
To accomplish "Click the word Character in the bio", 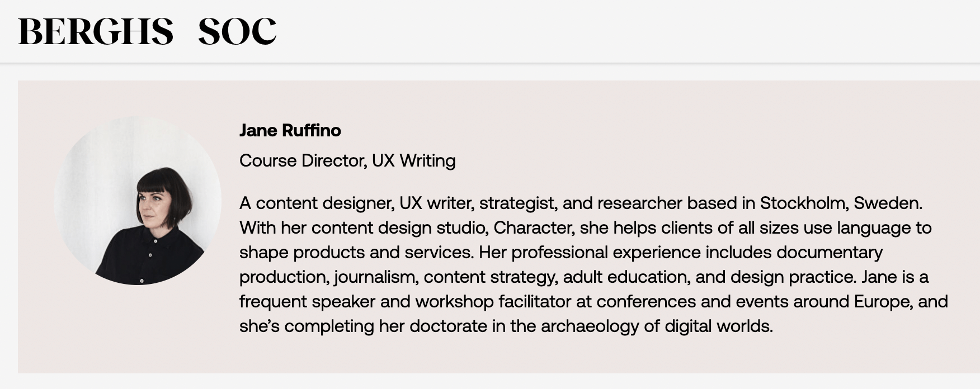I will point(532,227).
